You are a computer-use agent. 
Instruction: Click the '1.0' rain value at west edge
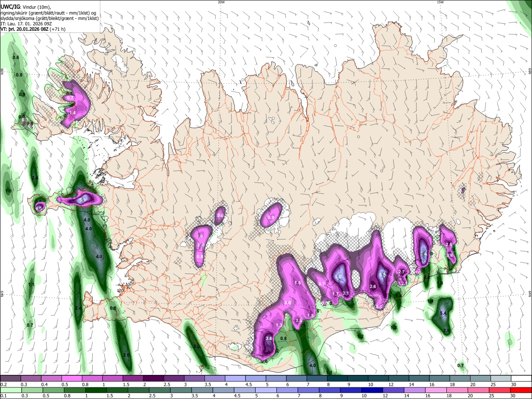[8, 191]
